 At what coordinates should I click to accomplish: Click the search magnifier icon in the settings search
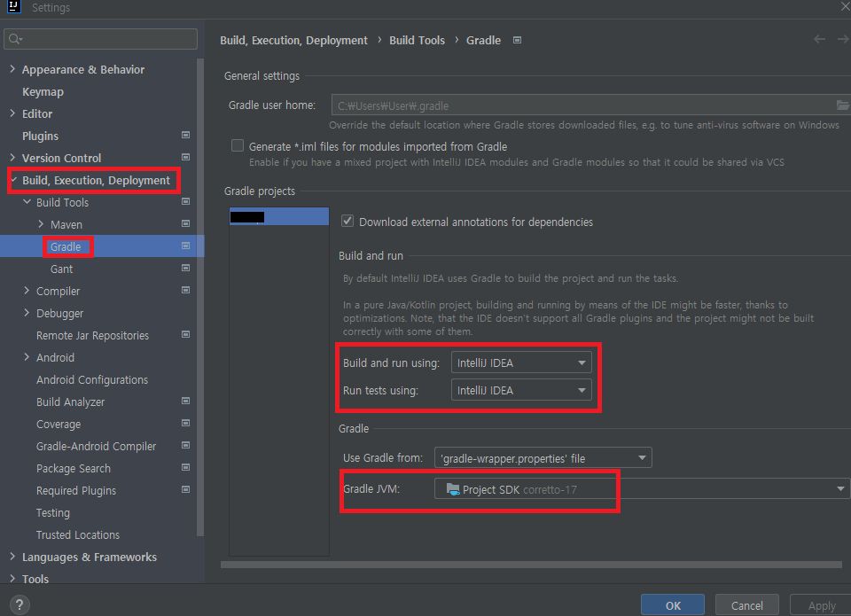[15, 39]
